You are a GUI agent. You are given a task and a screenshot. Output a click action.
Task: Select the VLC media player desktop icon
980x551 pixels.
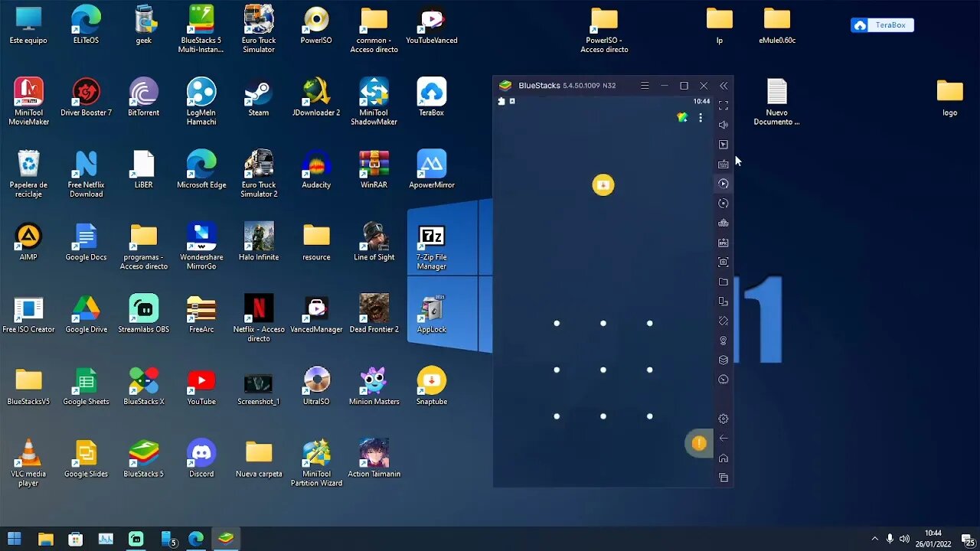[28, 463]
